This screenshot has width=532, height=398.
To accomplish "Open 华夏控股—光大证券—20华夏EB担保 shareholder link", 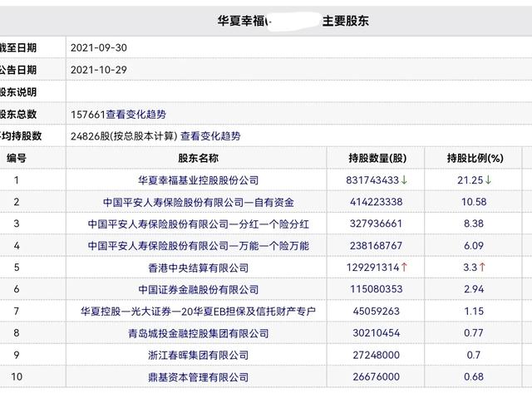I will [x=198, y=312].
